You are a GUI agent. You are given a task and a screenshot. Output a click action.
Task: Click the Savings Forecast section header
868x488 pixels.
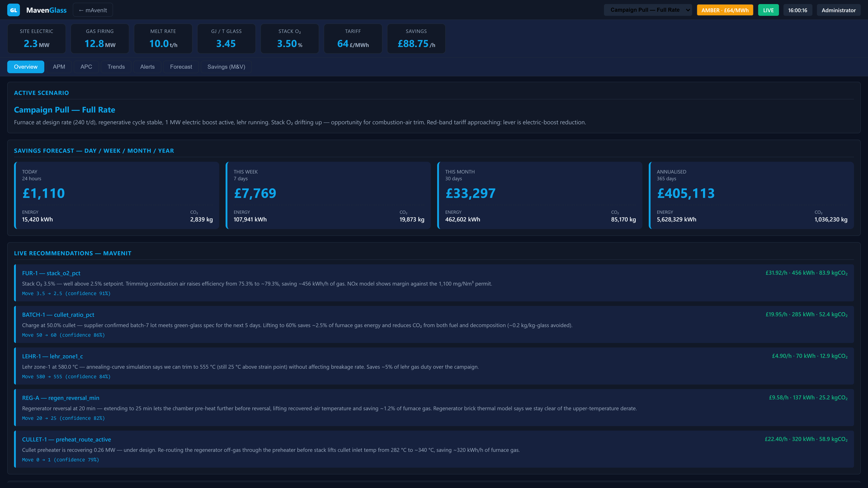(x=94, y=151)
